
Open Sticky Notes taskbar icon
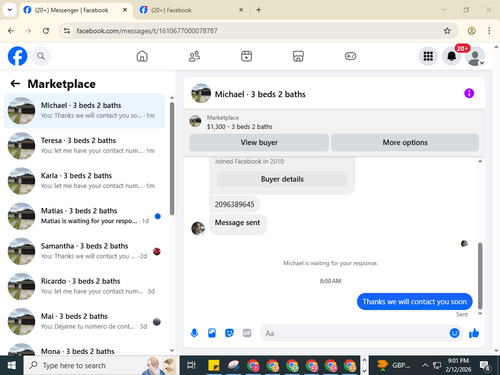coord(214,366)
